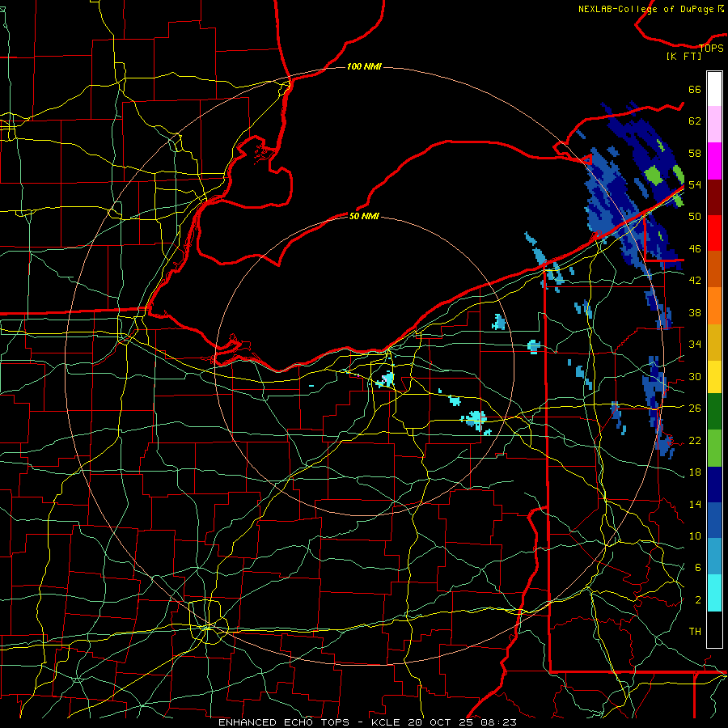Click the white swatch in the echo tops legend
This screenshot has width=728, height=728.
click(x=714, y=89)
